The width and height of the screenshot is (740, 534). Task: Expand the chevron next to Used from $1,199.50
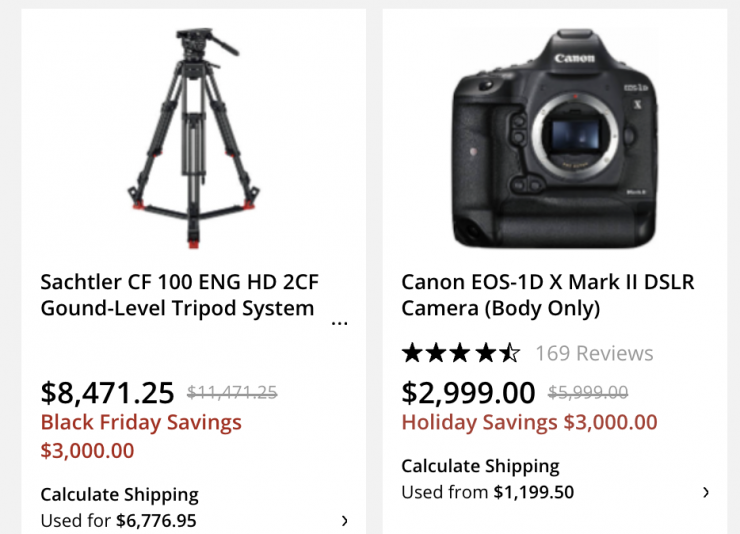706,492
